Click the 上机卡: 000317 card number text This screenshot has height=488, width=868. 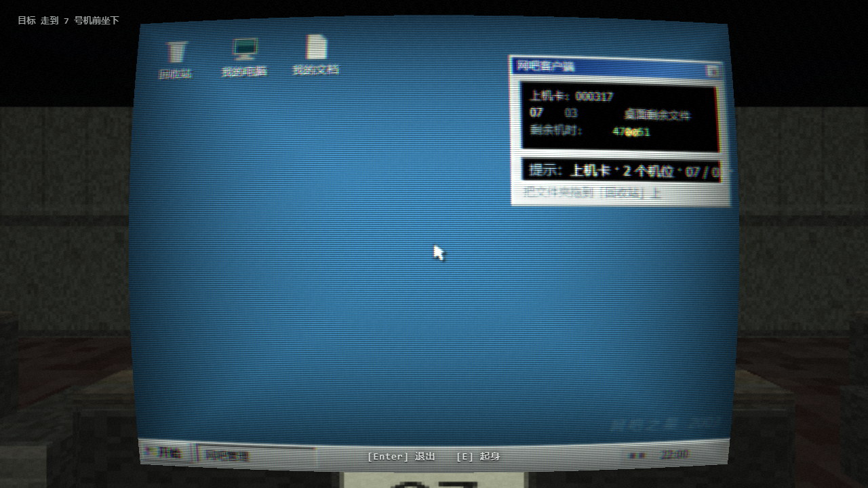[571, 96]
